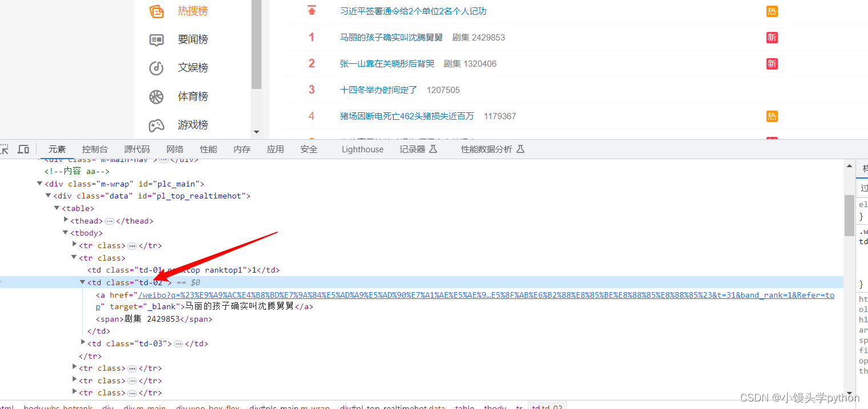Open the 十四冬举办时间定了 link
The image size is (868, 409).
point(379,90)
